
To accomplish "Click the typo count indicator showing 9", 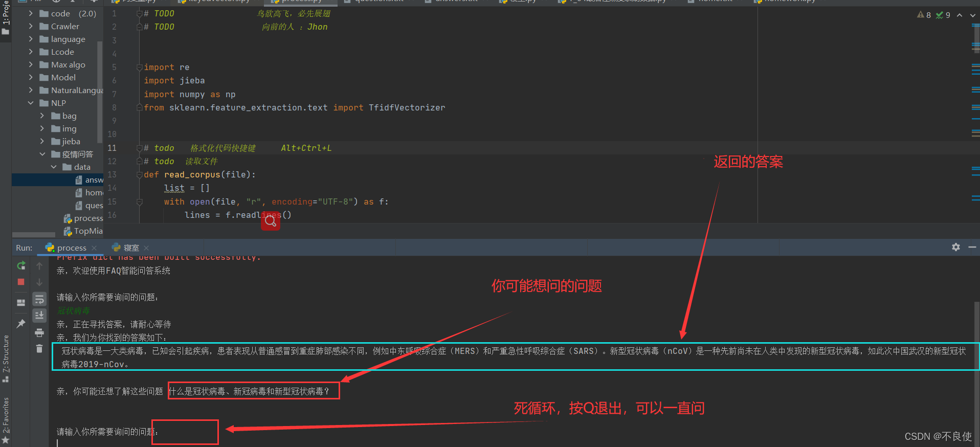I will point(943,15).
